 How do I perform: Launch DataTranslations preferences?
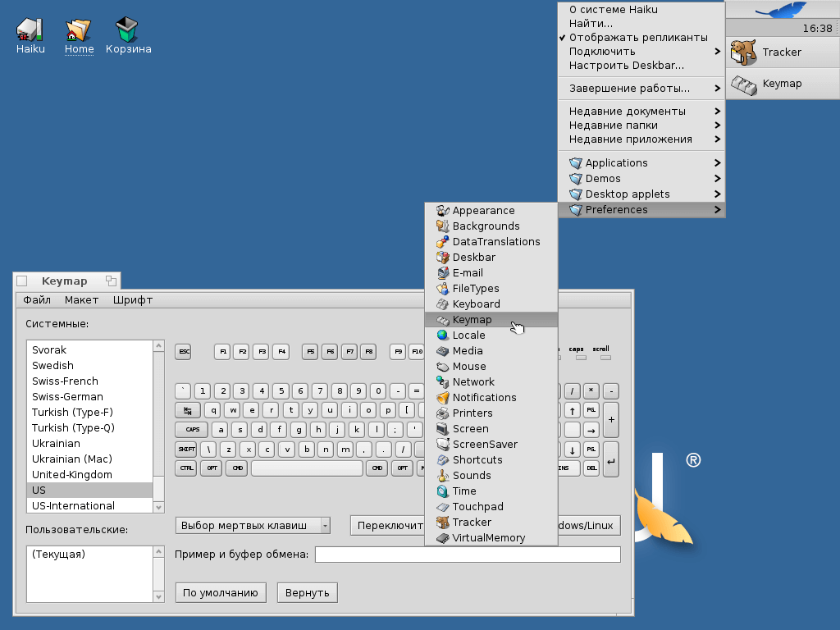coord(491,242)
